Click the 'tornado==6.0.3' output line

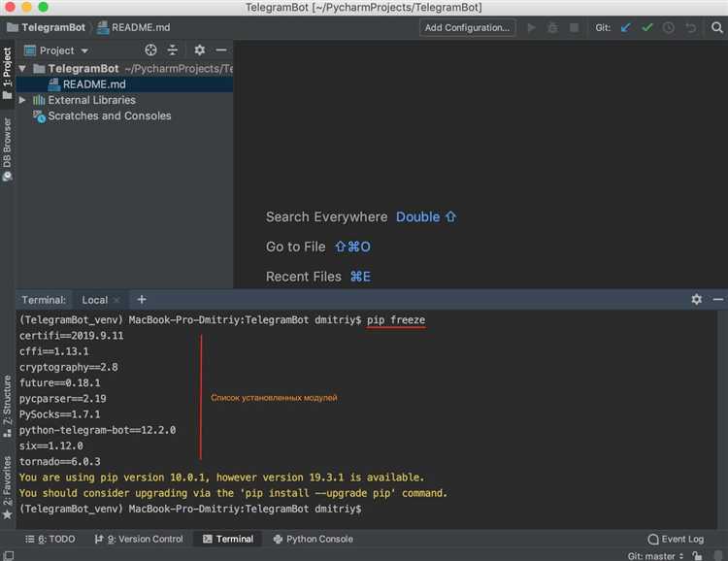(60, 462)
